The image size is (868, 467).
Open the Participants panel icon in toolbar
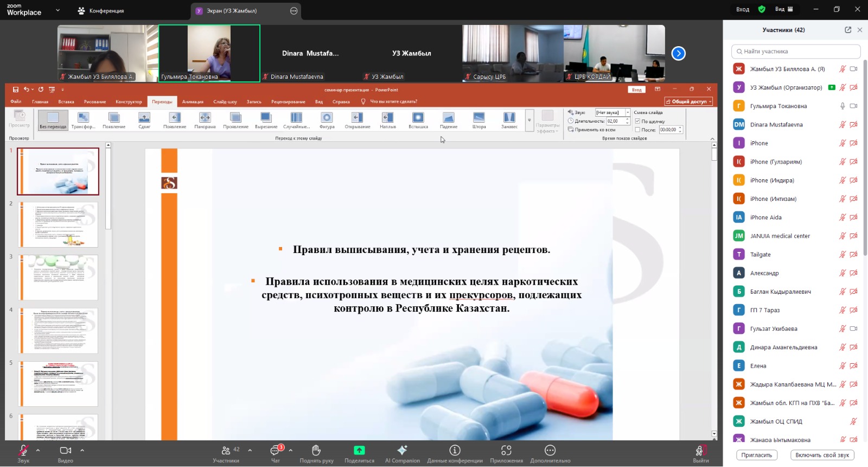point(226,450)
